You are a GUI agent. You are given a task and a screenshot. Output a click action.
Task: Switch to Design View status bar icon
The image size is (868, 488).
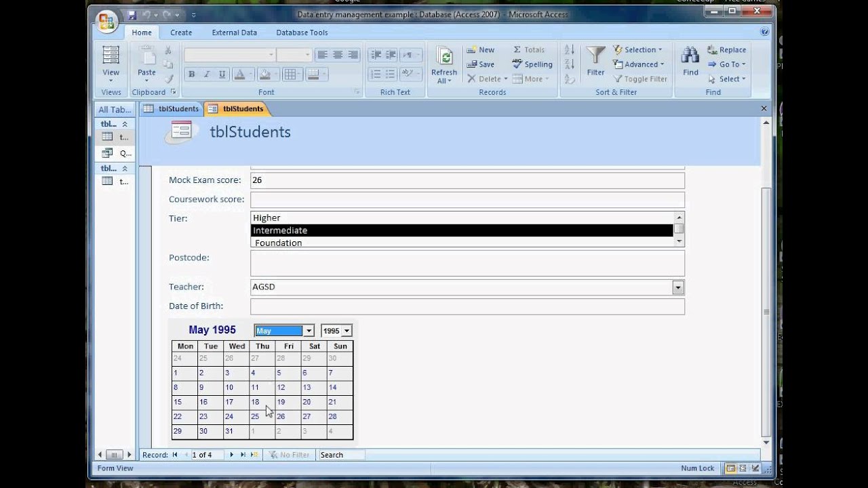[x=755, y=468]
